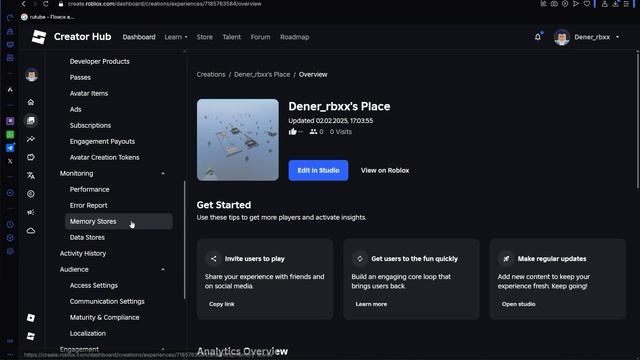Open the browser easy-setup menu icon
Image resolution: width=640 pixels, height=360 pixels.
[x=626, y=4]
